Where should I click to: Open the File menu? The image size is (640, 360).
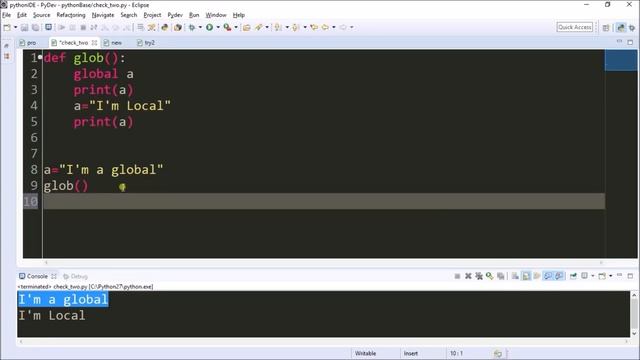click(x=7, y=15)
